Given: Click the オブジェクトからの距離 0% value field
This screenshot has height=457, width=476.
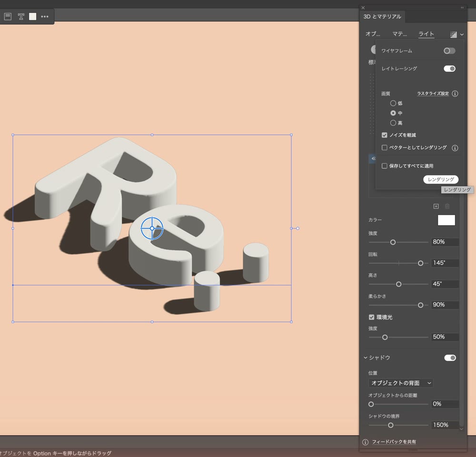Looking at the screenshot, I should coord(445,404).
